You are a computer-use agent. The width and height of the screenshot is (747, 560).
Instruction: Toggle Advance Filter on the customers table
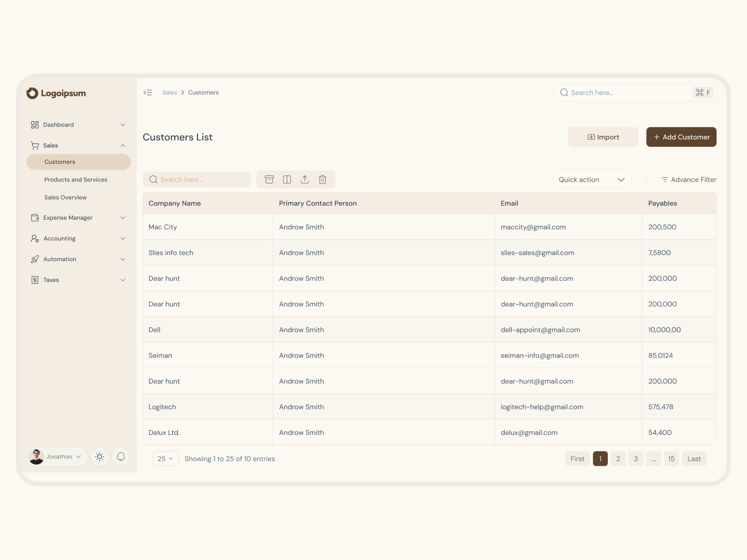(x=689, y=179)
